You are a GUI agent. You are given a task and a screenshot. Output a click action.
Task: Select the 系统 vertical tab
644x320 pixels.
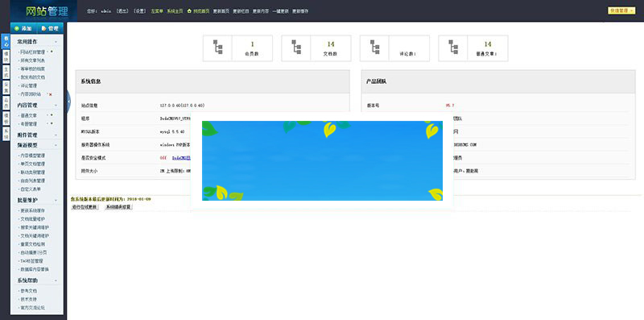pyautogui.click(x=6, y=133)
